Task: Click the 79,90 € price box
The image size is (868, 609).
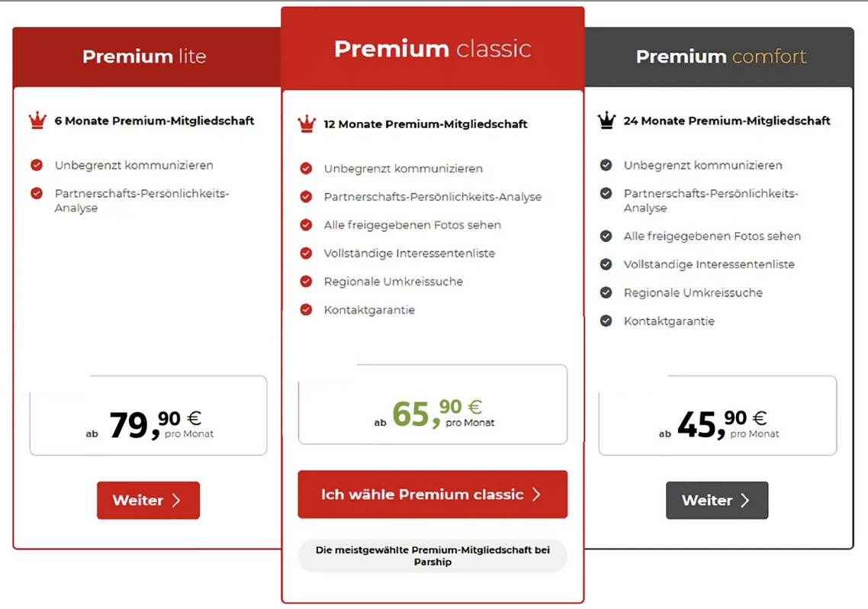Action: [149, 415]
